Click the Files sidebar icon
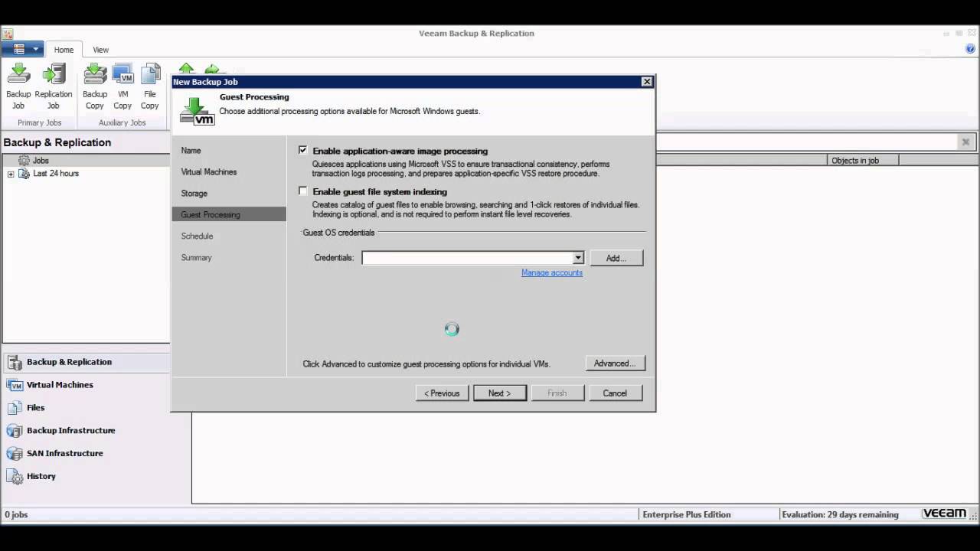The width and height of the screenshot is (980, 551). [x=15, y=408]
